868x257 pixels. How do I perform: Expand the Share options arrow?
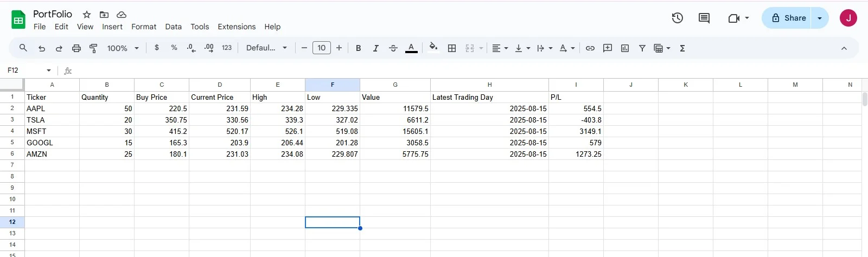click(820, 18)
